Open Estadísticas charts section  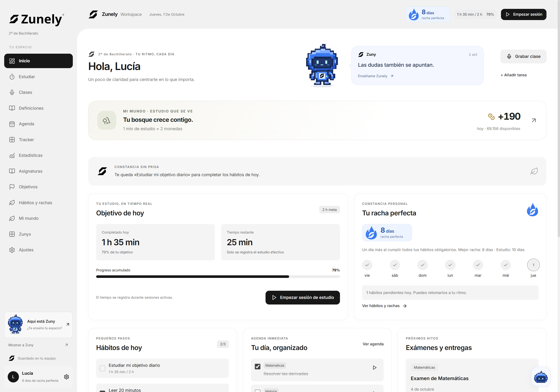[38, 155]
